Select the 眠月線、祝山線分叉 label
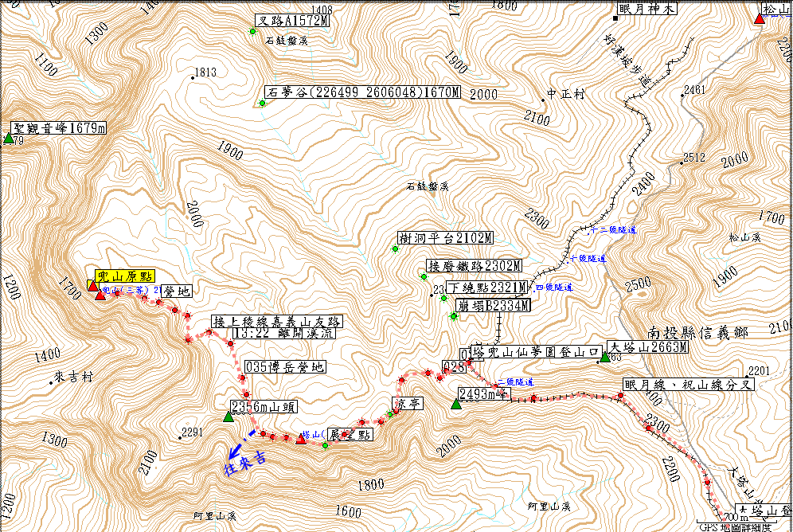793x532 pixels. (689, 385)
